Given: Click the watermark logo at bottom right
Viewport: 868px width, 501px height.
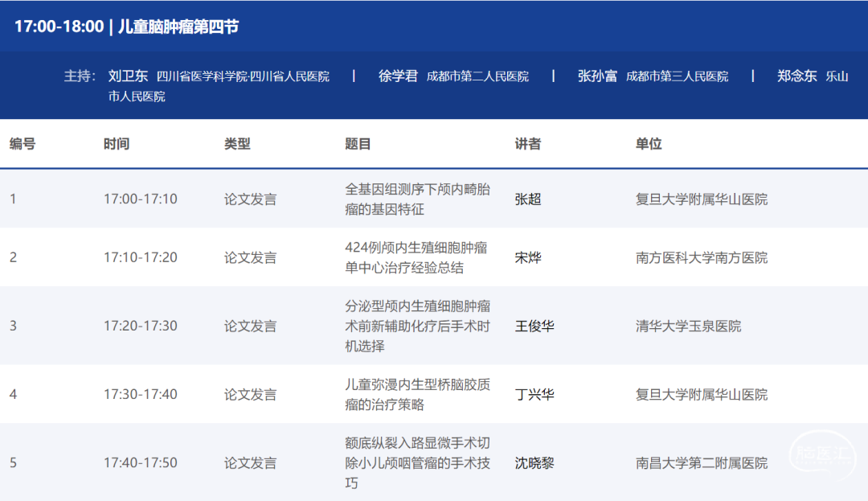Looking at the screenshot, I should pyautogui.click(x=822, y=456).
